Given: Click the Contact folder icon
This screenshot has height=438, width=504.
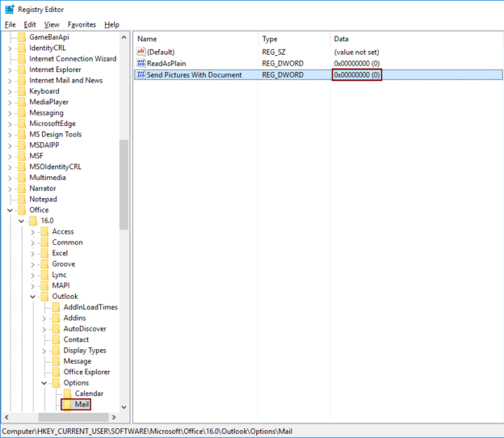Looking at the screenshot, I should point(56,339).
